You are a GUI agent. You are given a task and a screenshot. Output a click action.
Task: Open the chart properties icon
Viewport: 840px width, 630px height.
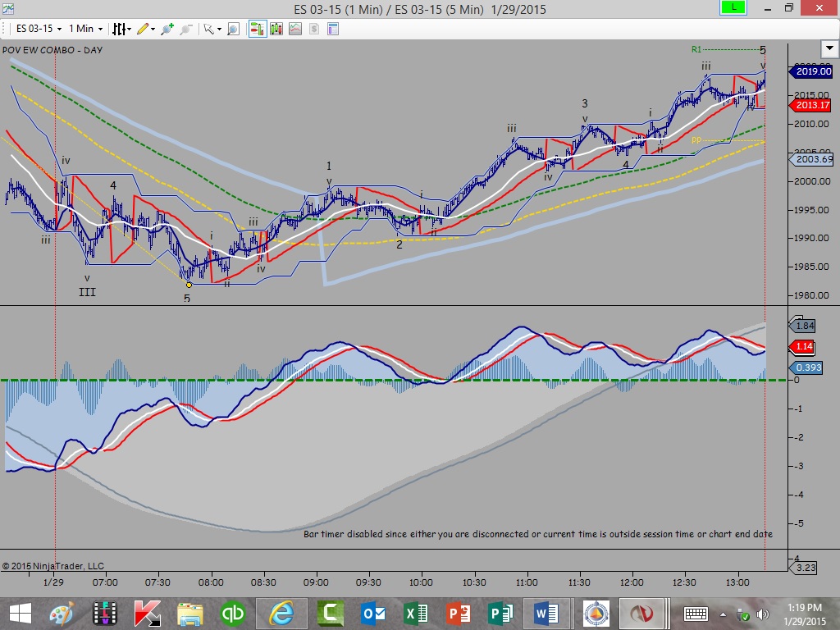point(333,29)
